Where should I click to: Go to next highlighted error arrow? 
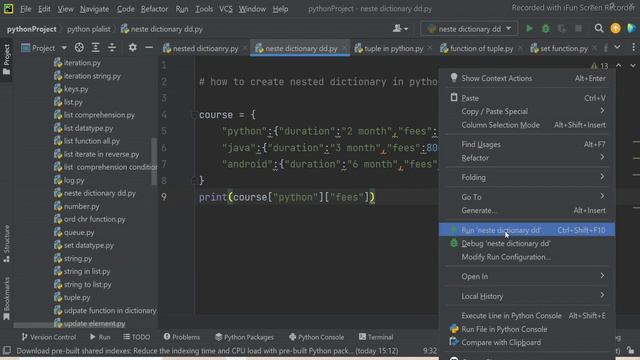coord(633,65)
